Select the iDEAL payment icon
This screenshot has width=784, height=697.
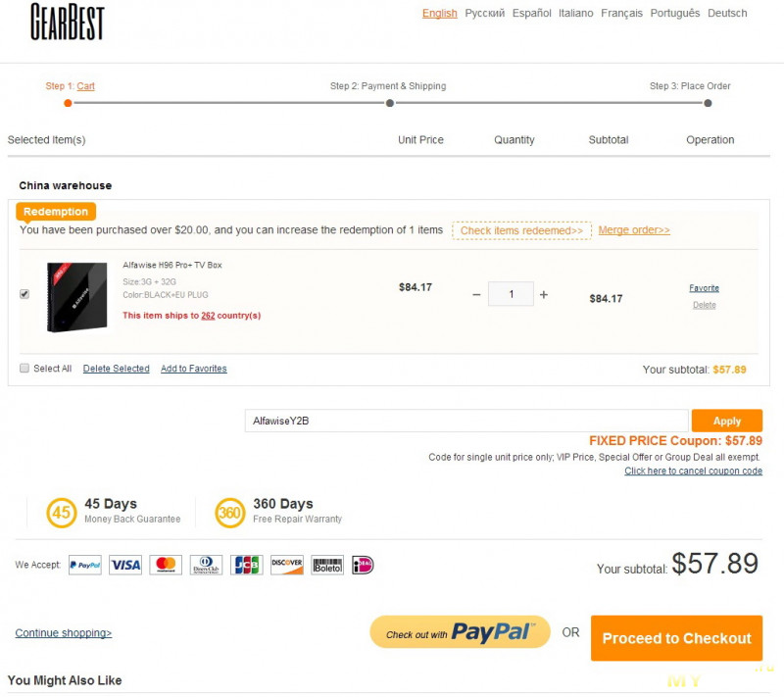point(363,565)
